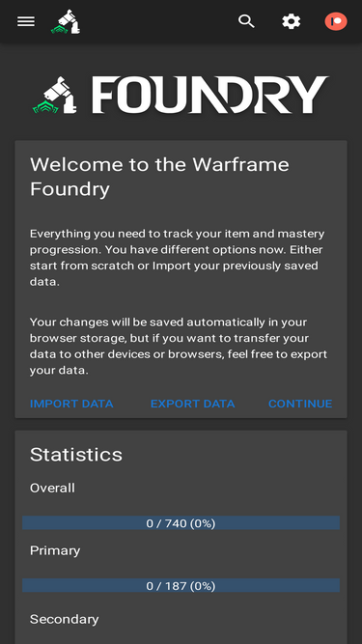Click IMPORT DATA
362x644 pixels.
71,404
